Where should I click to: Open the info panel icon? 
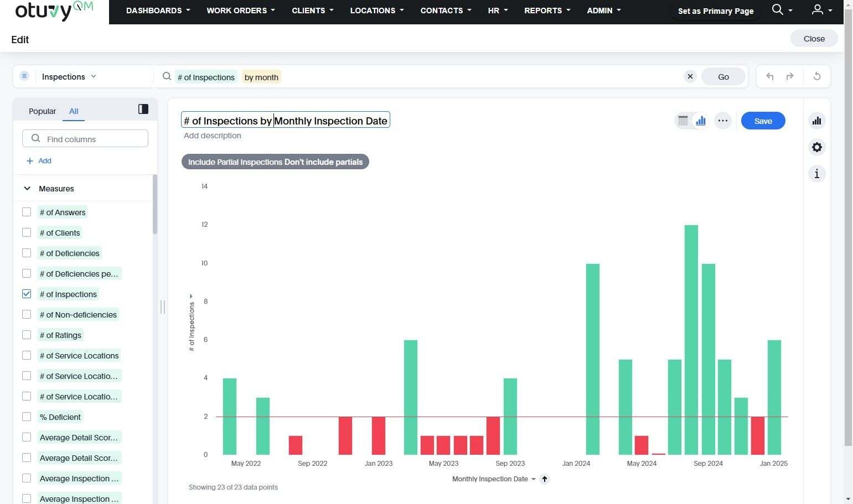(816, 174)
